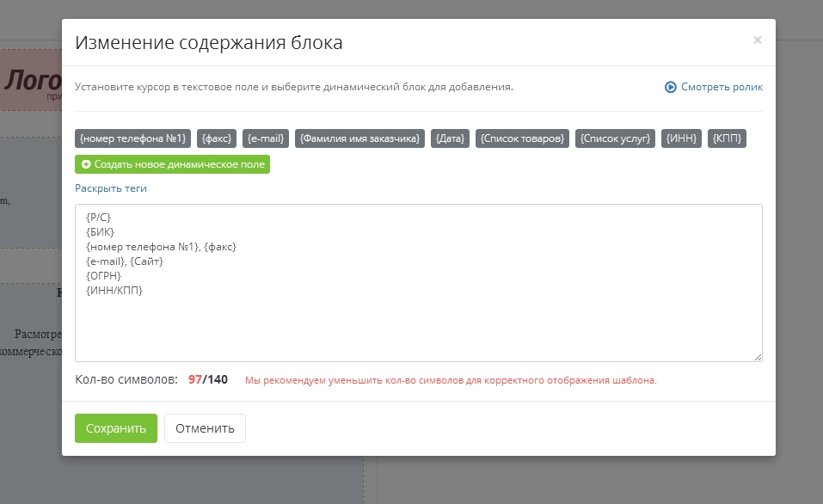
Task: Insert the {Дата} dynamic tag
Action: [450, 138]
